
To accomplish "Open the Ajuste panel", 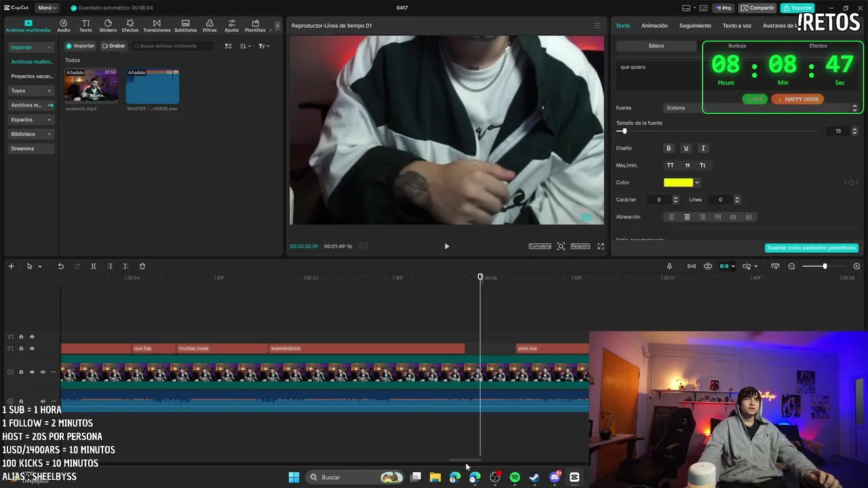I will pos(232,26).
